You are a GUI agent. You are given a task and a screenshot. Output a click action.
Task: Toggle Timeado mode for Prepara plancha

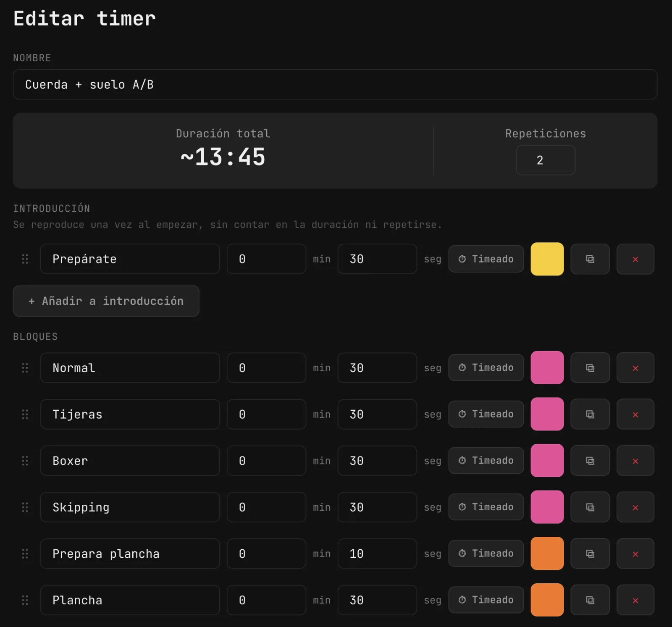486,554
